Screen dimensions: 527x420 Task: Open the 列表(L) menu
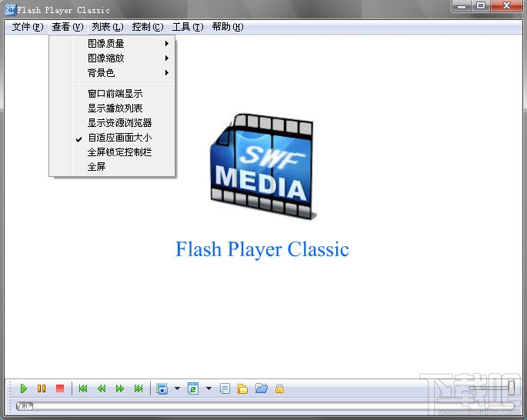108,27
